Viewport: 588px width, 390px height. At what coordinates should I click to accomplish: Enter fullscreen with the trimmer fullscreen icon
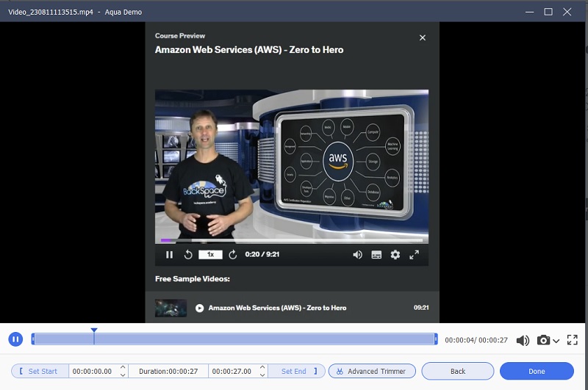tap(573, 340)
